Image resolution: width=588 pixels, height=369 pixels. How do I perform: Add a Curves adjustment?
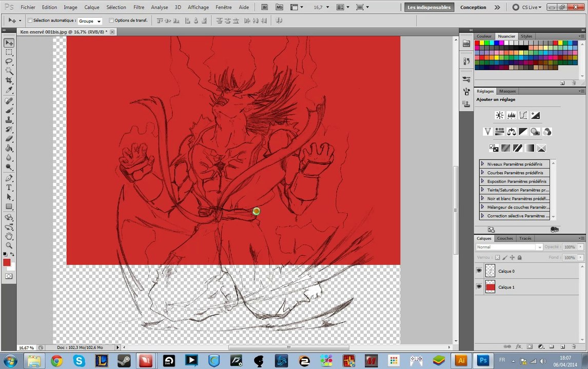click(x=523, y=115)
